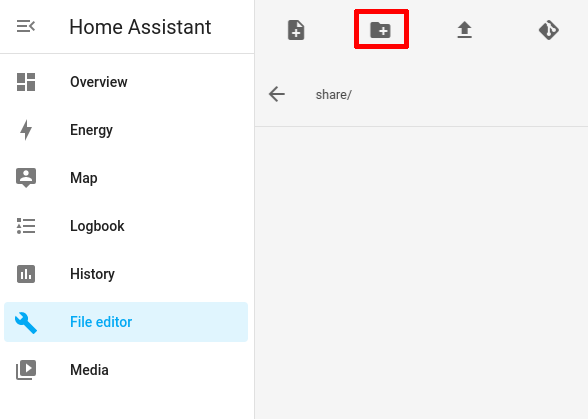Upload a file using the upload arrow icon

pyautogui.click(x=465, y=30)
